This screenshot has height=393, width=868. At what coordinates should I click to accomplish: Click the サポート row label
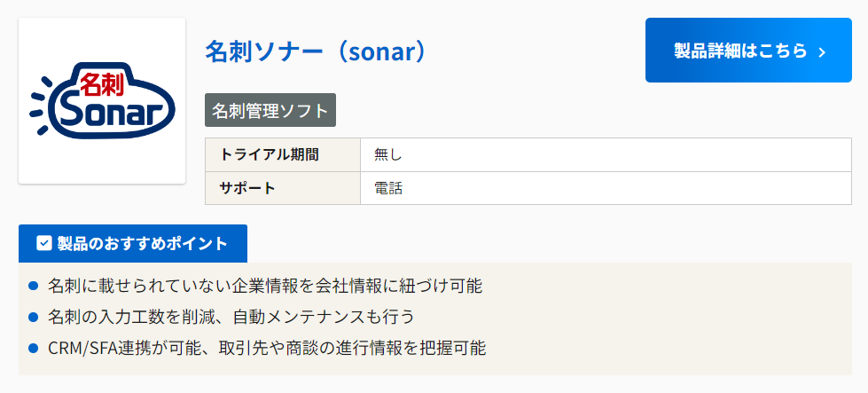coord(247,187)
